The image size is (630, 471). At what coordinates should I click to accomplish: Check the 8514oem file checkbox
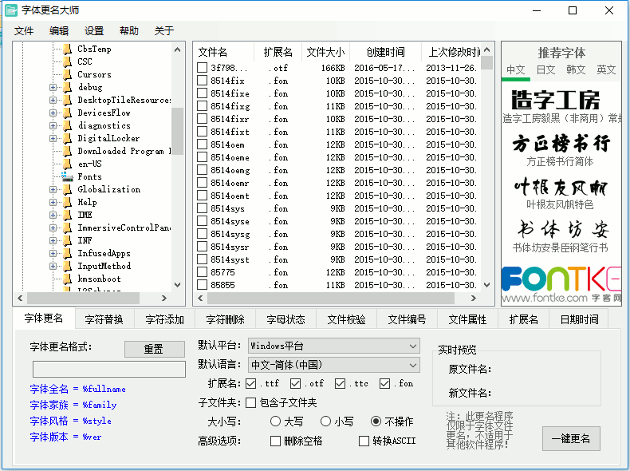click(x=202, y=144)
